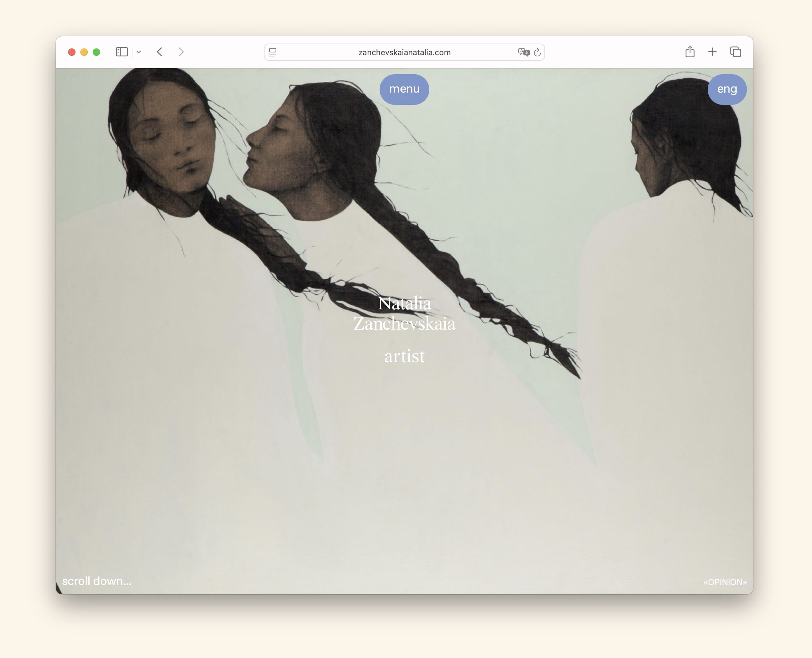
Task: Click the yellow minimize window button
Action: coord(84,52)
